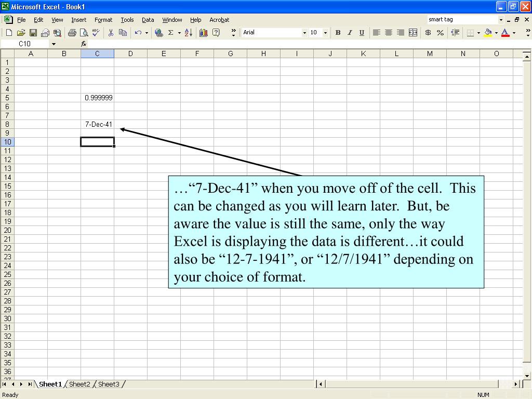The height and width of the screenshot is (399, 532).
Task: Apply Currency Style with the dollar icon
Action: (428, 33)
